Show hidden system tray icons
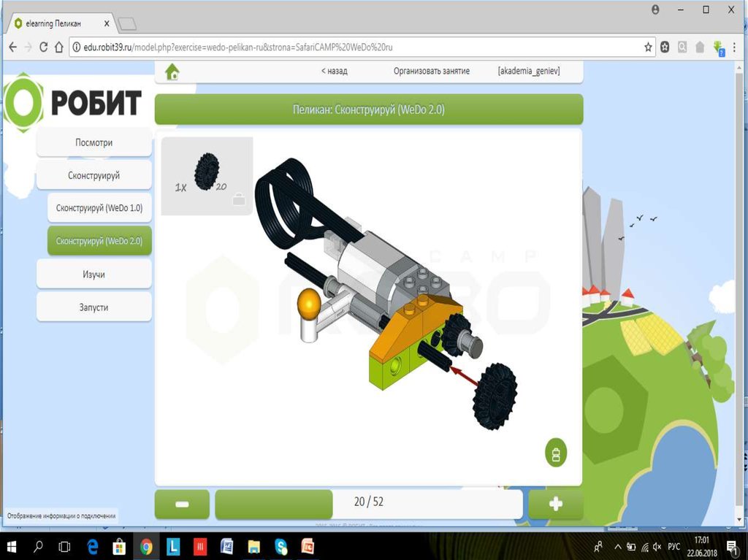 click(617, 546)
